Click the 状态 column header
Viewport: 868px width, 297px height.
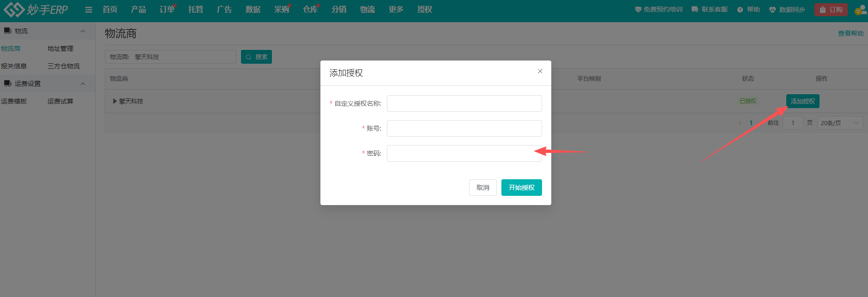point(748,79)
